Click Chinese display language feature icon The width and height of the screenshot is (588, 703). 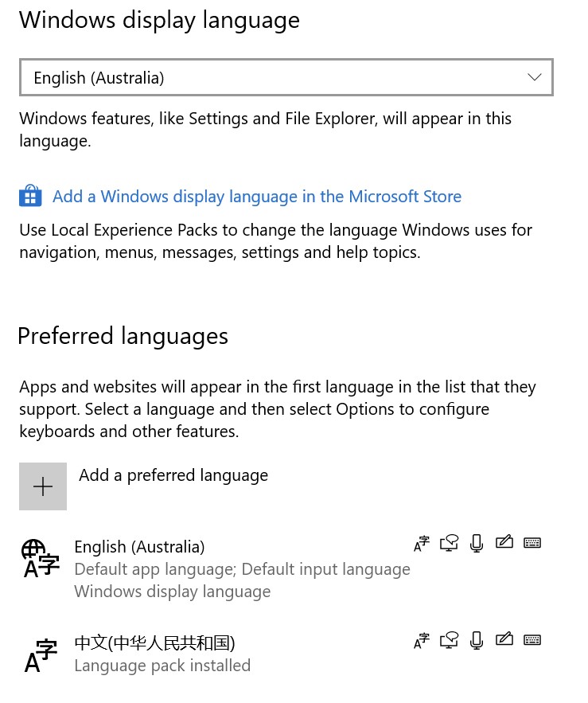tap(421, 641)
